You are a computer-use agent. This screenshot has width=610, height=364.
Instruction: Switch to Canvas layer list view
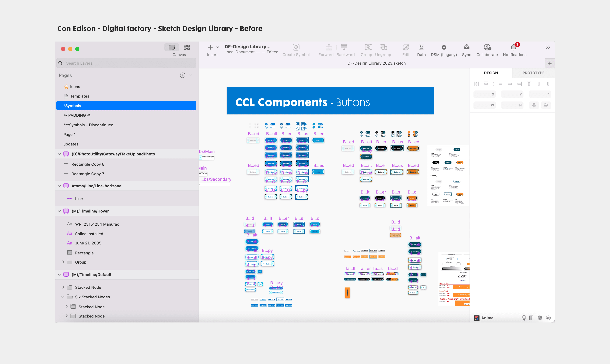coord(172,47)
